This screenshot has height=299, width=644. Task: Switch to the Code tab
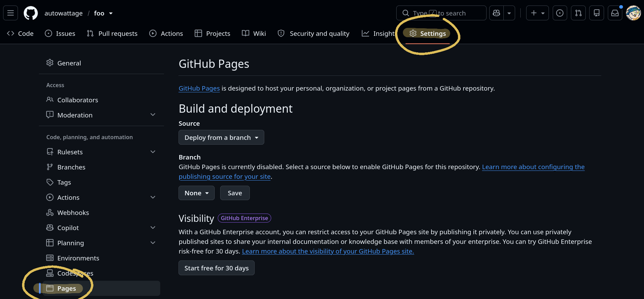(20, 33)
